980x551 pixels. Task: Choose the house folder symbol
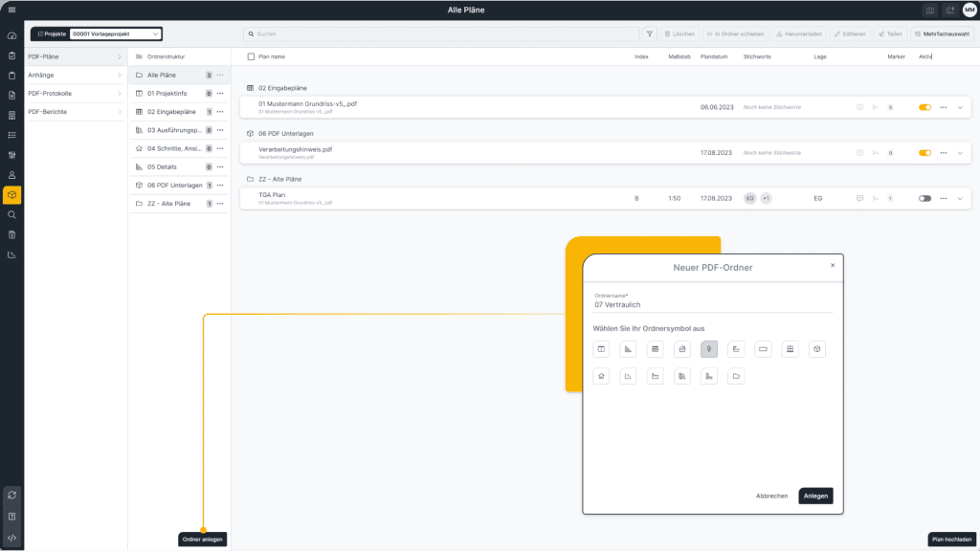click(x=601, y=375)
